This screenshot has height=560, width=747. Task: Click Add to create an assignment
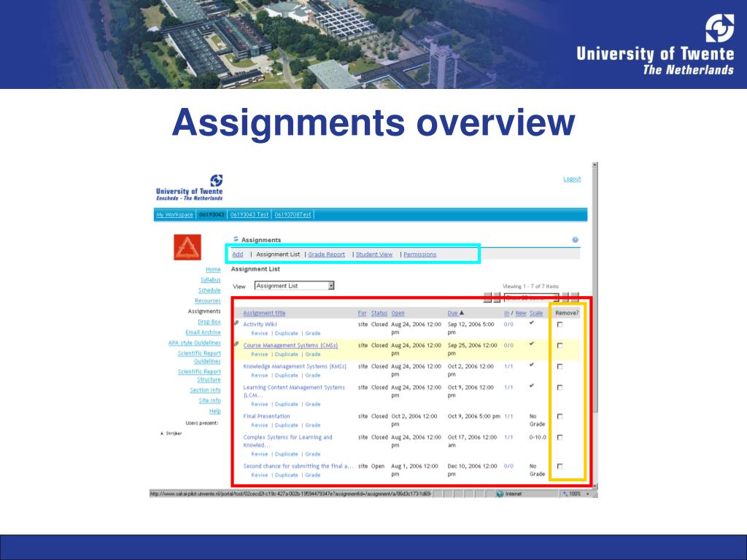click(238, 254)
